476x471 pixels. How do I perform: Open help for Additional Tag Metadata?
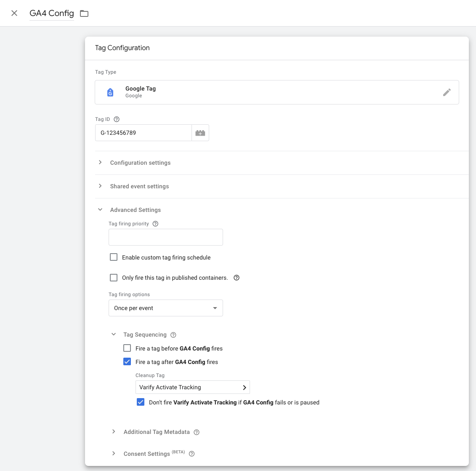coord(197,432)
